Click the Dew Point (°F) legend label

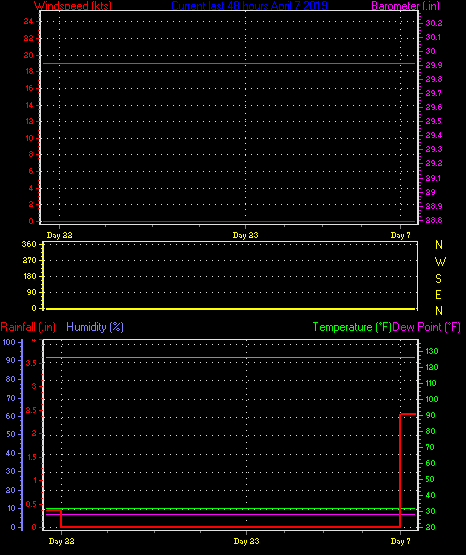426,327
